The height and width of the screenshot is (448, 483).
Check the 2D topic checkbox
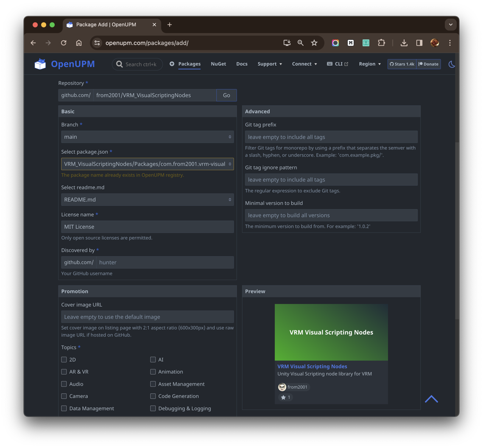[x=64, y=360]
